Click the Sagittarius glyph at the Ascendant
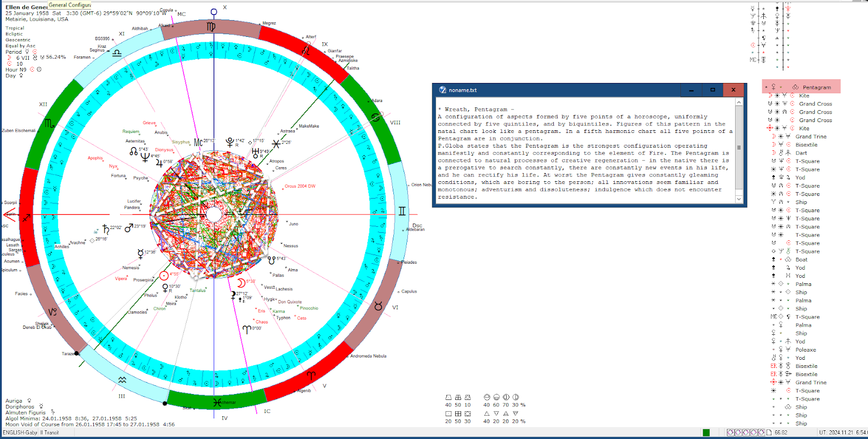The image size is (868, 439). tap(25, 218)
